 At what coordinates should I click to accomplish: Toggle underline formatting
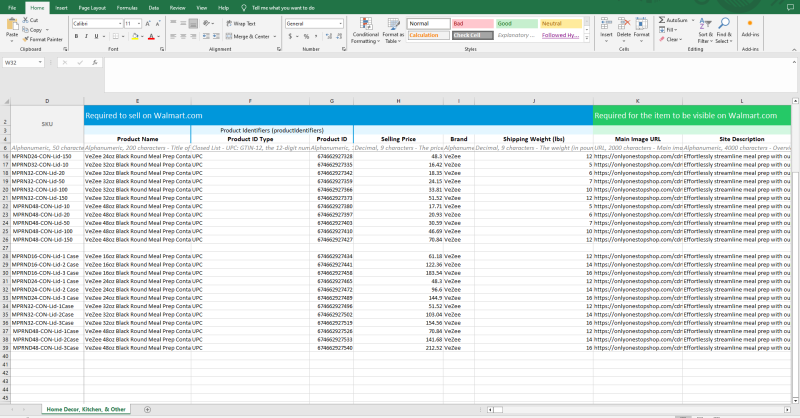(x=96, y=36)
